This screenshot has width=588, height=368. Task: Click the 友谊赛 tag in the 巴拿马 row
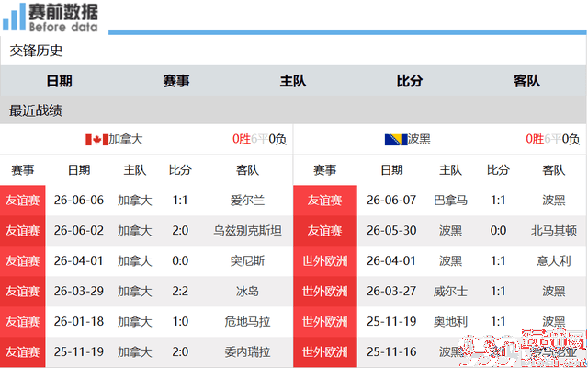click(x=325, y=201)
